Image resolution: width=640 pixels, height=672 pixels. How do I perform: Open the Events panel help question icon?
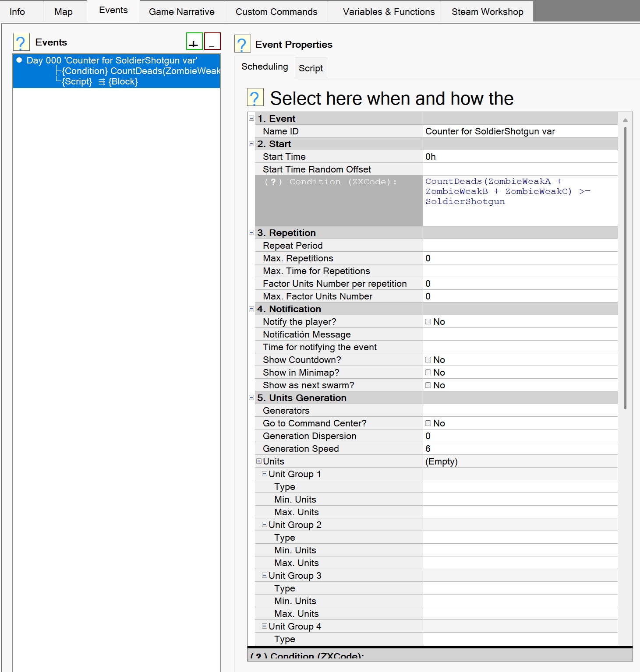(x=21, y=42)
